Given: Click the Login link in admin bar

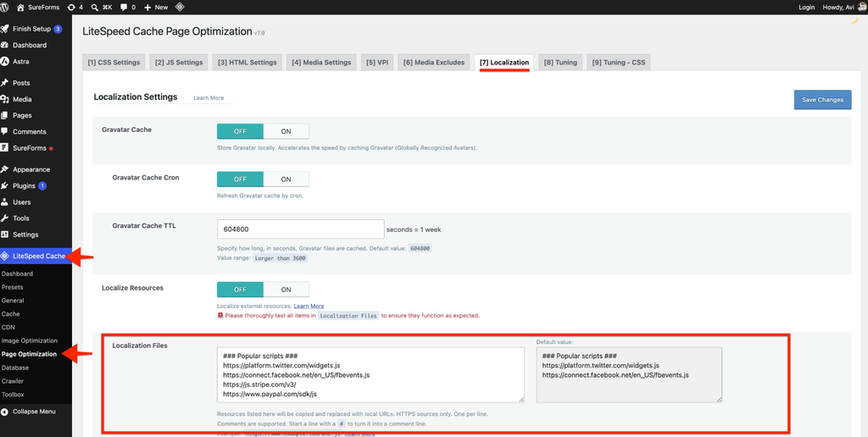Looking at the screenshot, I should [807, 7].
